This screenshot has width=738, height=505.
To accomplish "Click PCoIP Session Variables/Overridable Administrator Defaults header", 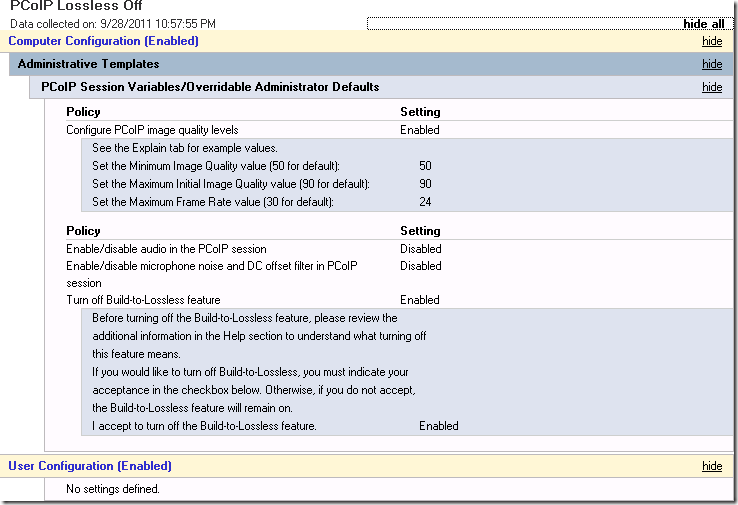I will tap(210, 87).
